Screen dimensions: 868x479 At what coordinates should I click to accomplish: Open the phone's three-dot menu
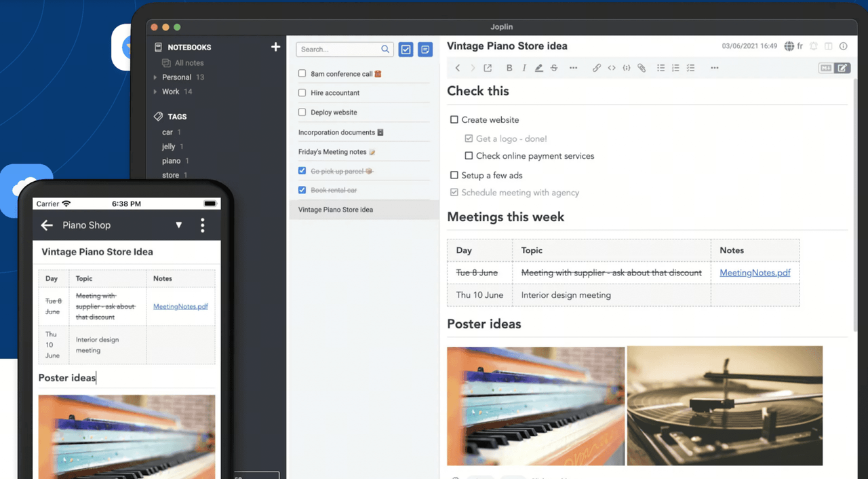[202, 225]
